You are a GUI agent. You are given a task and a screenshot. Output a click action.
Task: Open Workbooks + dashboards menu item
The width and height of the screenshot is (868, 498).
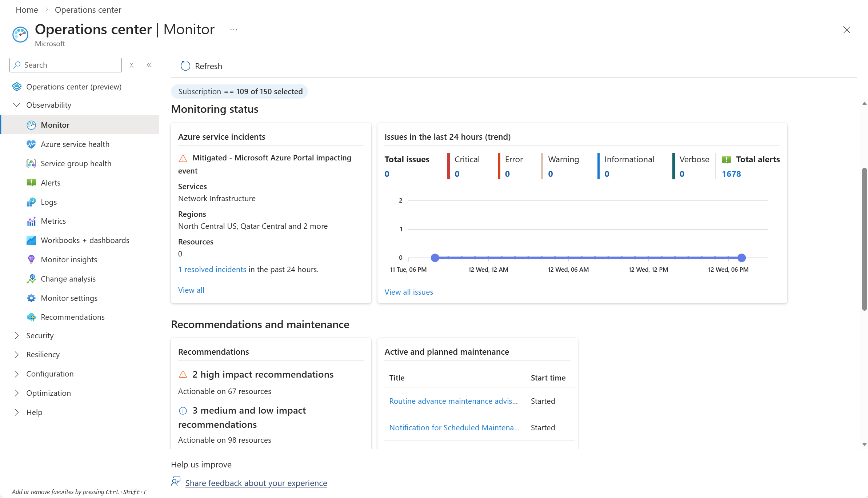click(85, 240)
